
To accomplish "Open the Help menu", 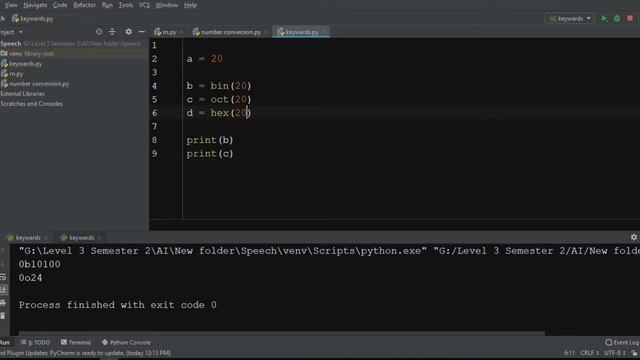I will tap(190, 5).
